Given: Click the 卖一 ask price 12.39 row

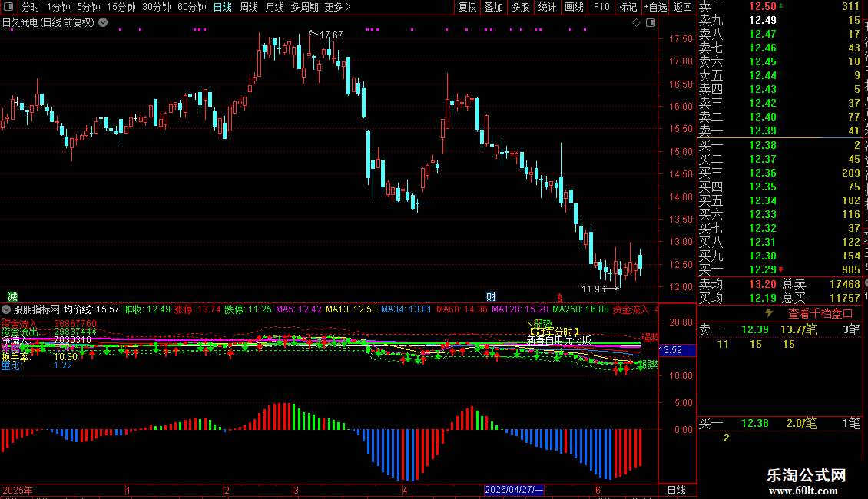Looking at the screenshot, I should click(780, 131).
